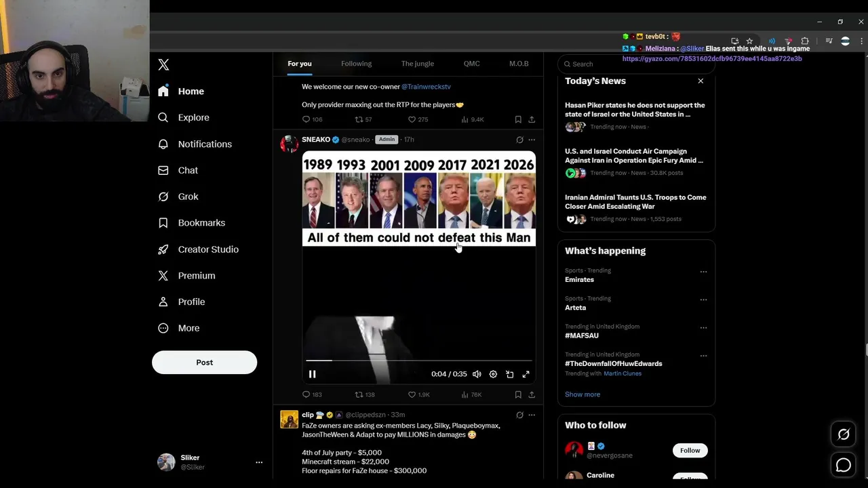Reply to the Trainwreckstv co-owner post

pos(312,119)
